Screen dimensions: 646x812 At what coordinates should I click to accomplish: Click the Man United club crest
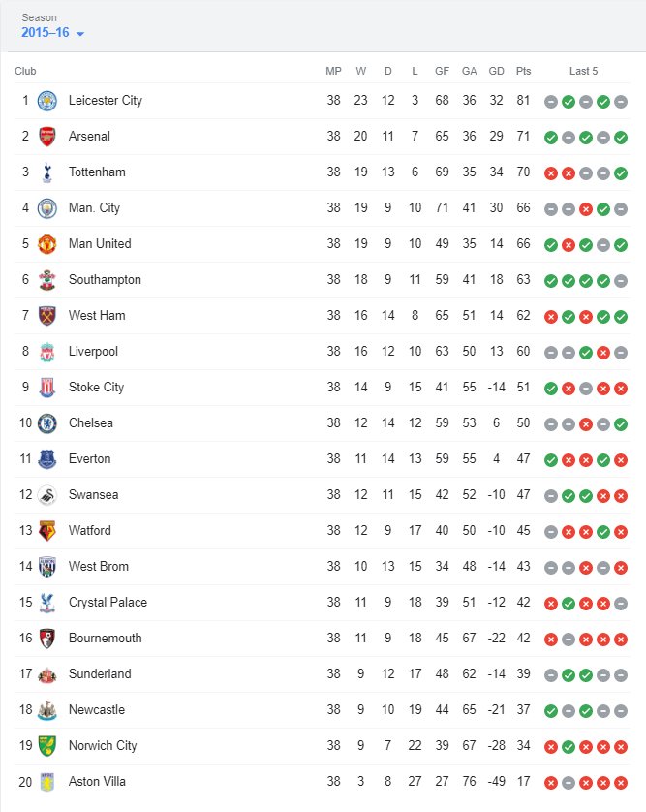tap(46, 244)
